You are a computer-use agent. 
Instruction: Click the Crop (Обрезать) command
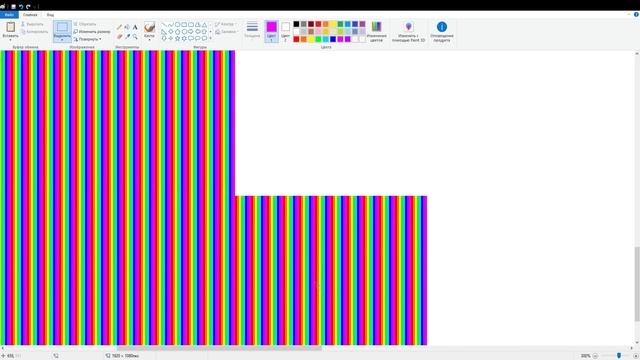click(85, 24)
